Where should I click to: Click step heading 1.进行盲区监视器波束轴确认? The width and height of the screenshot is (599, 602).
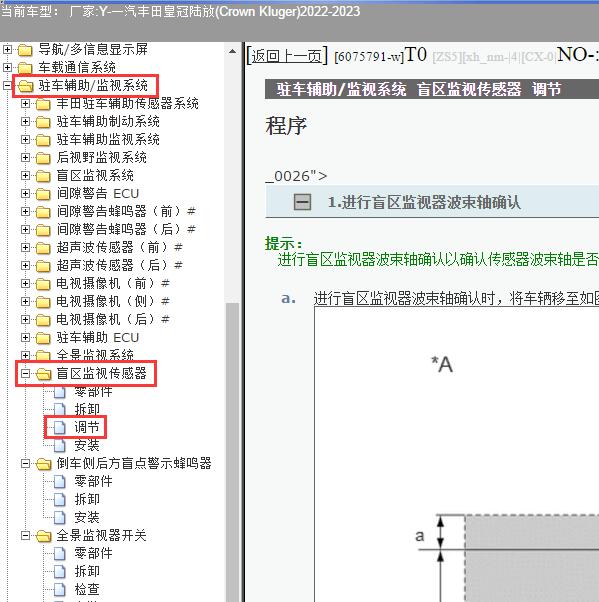coord(424,202)
